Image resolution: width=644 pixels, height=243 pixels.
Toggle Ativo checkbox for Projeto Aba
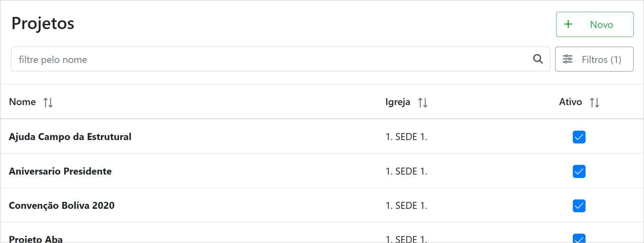[x=579, y=239]
